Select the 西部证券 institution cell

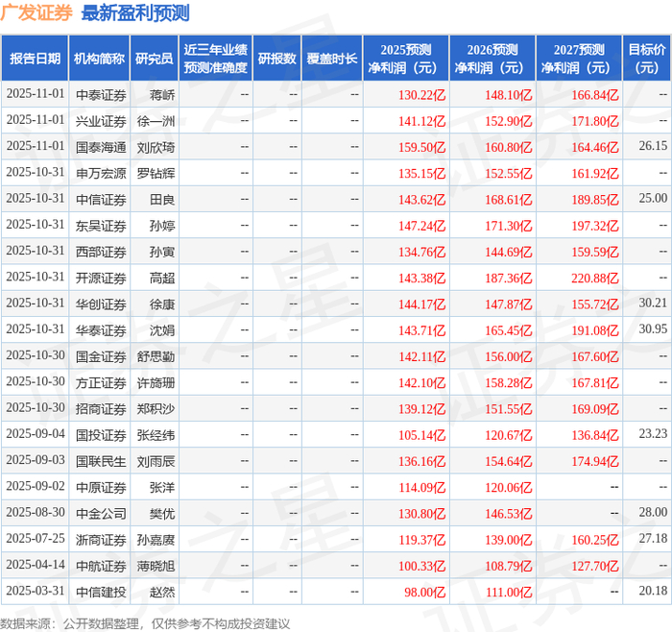coord(101,252)
